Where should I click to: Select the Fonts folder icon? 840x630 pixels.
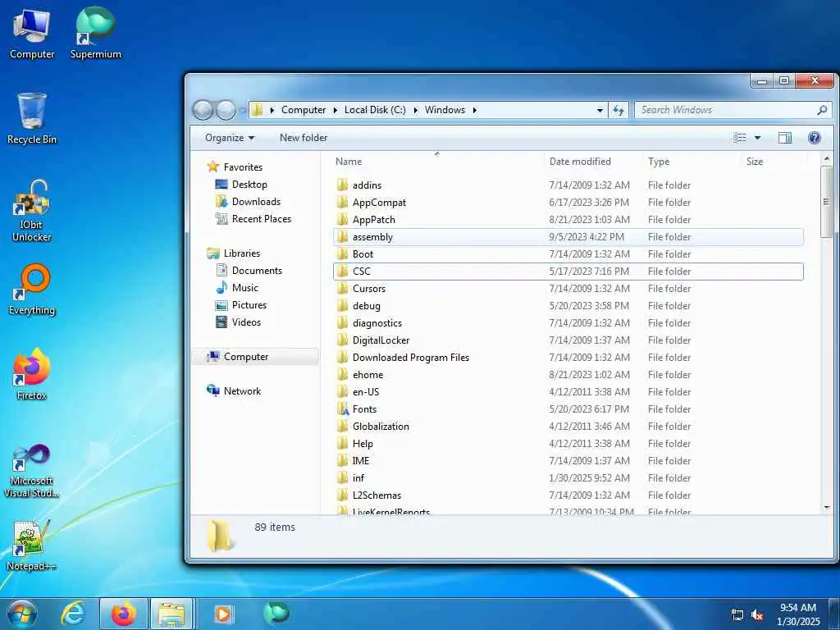click(342, 409)
